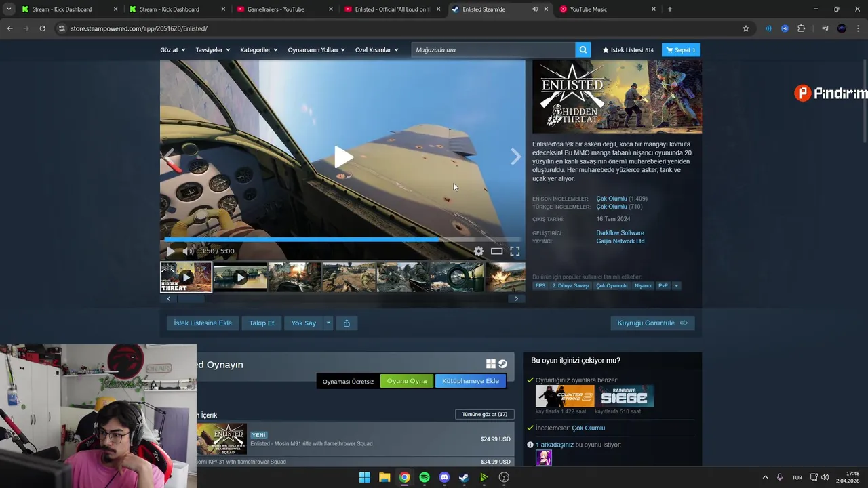
Task: Mute the trailer volume speaker icon
Action: [188, 251]
